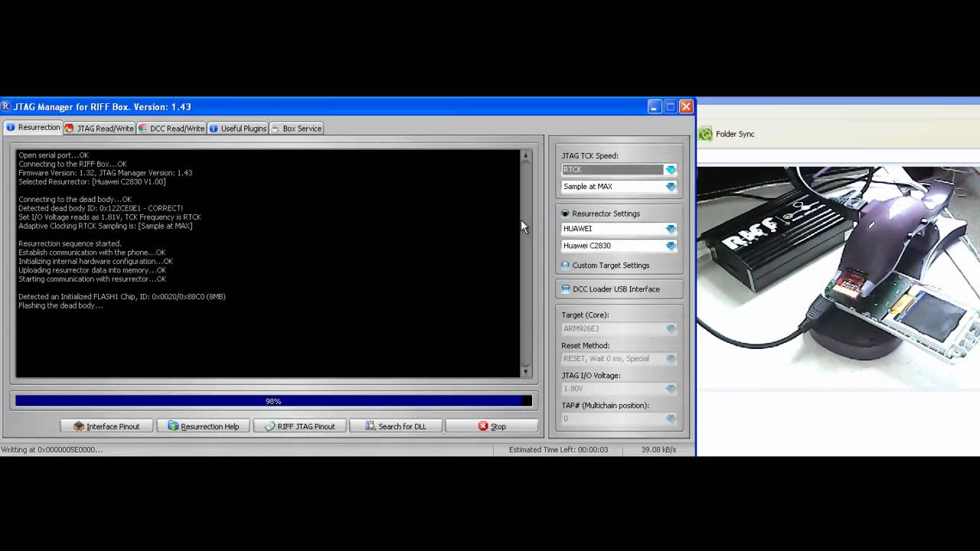Click the red Stop icon
Image resolution: width=980 pixels, height=551 pixels.
483,426
